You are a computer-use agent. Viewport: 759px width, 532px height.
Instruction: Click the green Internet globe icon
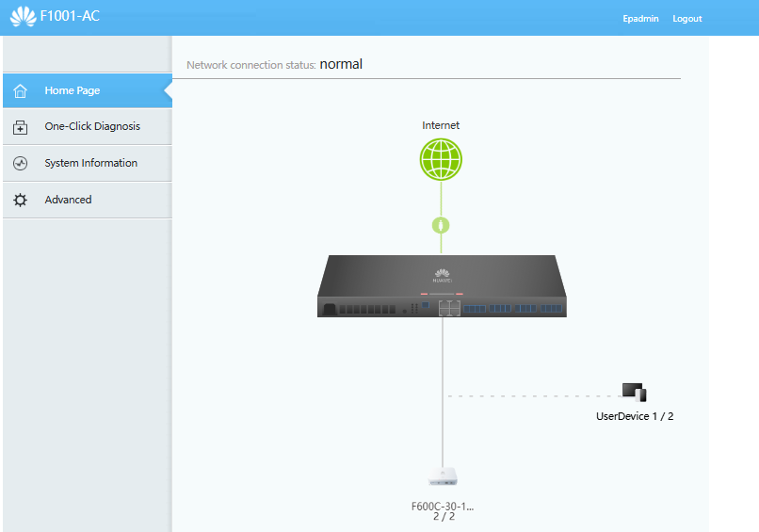click(x=441, y=159)
